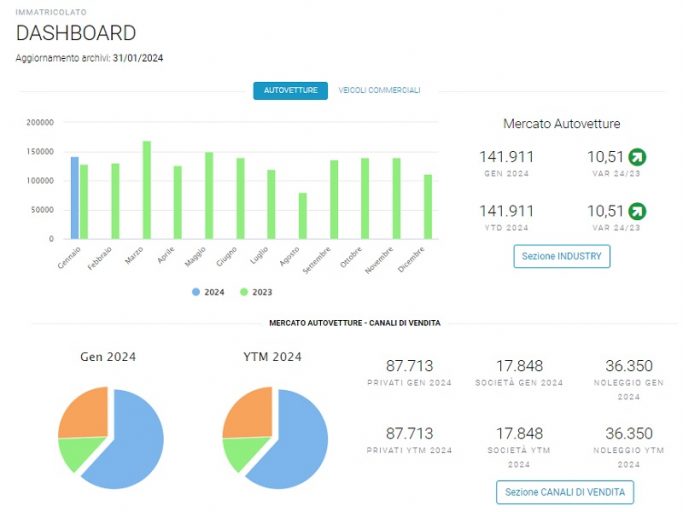Switch to the Veicoli Commerciali tab
683x512 pixels.
[379, 90]
